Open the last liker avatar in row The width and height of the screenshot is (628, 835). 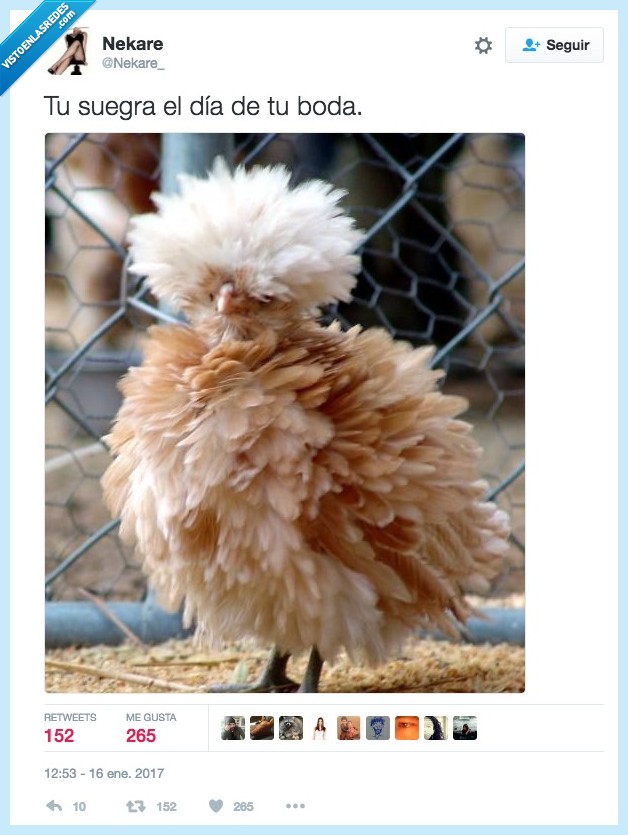[x=465, y=728]
